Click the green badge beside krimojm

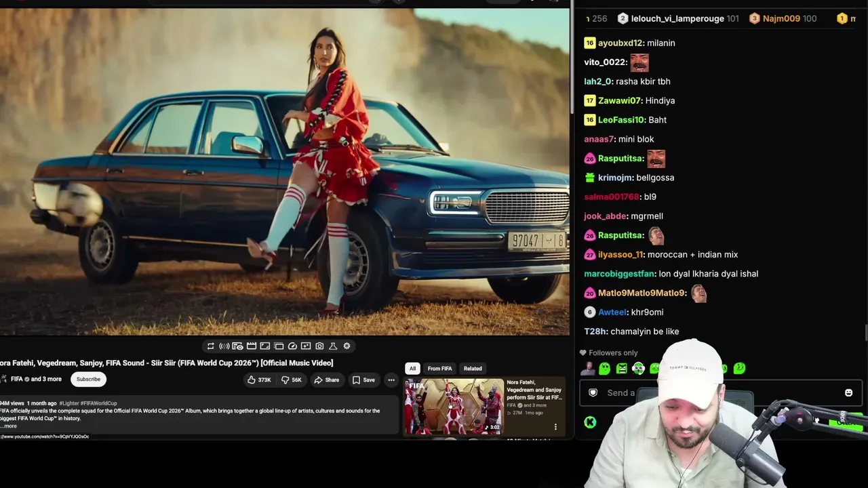[590, 178]
